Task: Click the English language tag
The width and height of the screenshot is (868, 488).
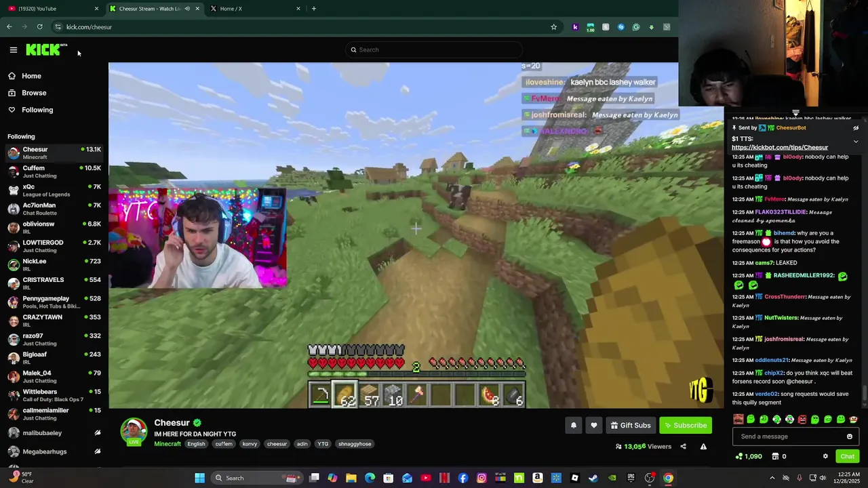Action: point(196,444)
